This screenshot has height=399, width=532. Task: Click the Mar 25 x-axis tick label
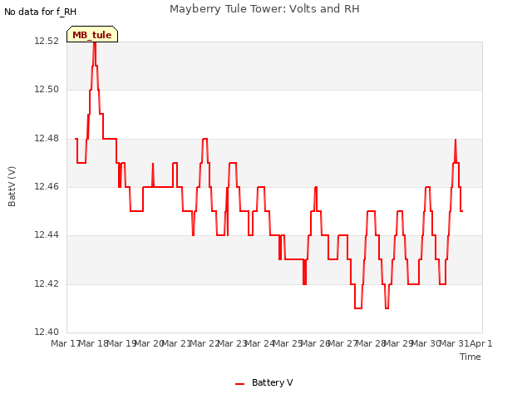point(288,343)
